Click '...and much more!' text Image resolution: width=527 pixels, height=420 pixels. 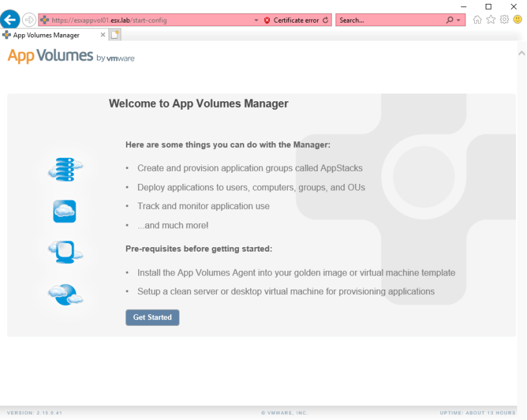click(x=172, y=225)
